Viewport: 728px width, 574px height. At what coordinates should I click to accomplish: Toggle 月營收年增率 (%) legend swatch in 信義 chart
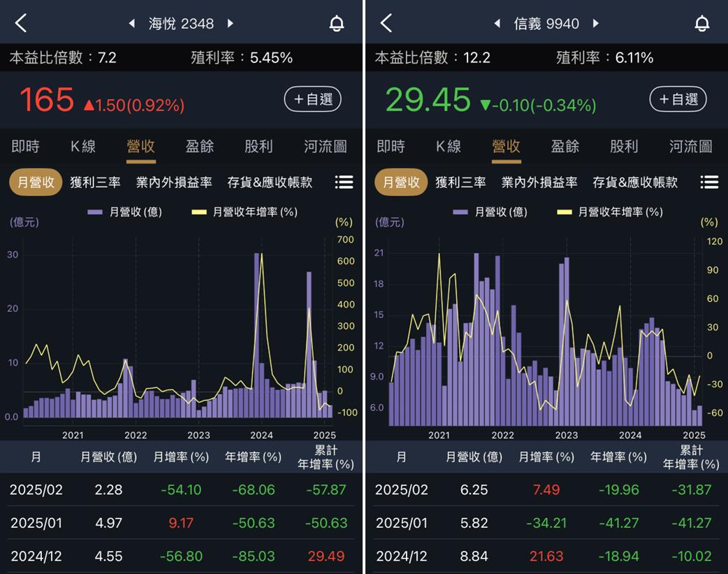pyautogui.click(x=565, y=212)
